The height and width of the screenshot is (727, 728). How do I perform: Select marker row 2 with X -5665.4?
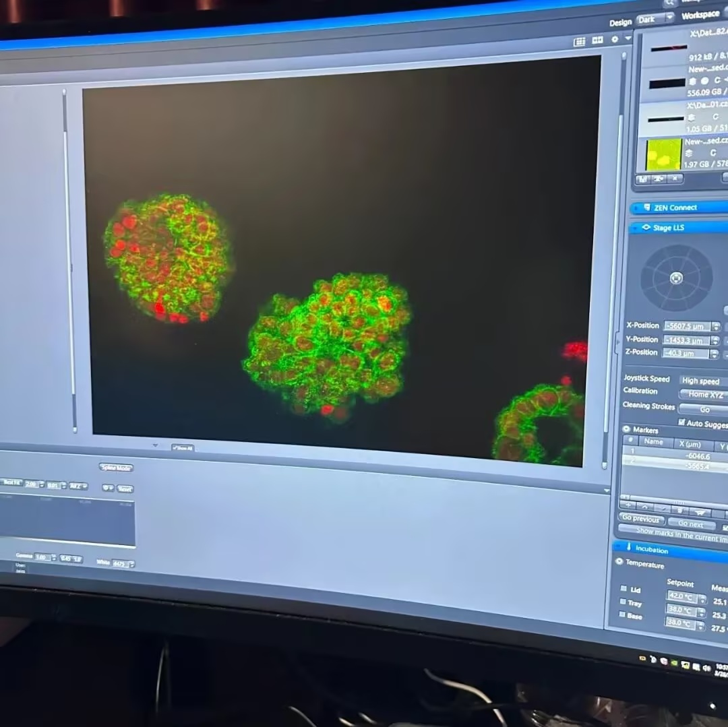[x=675, y=464]
